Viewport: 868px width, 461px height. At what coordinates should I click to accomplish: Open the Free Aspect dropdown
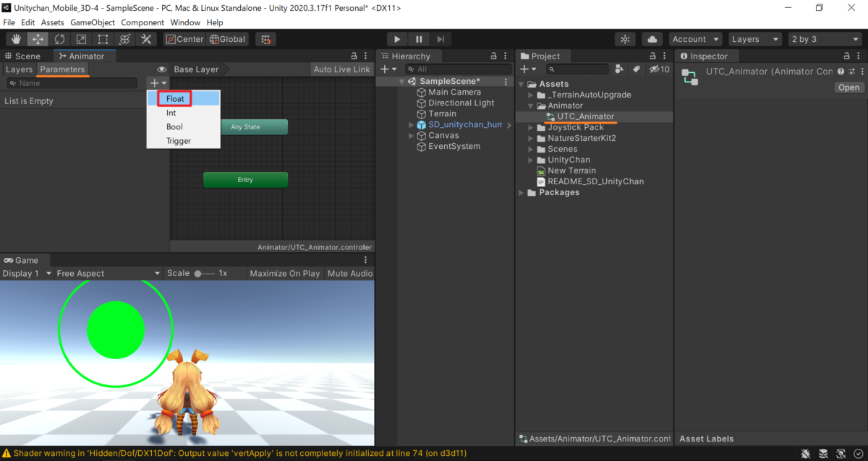[109, 273]
